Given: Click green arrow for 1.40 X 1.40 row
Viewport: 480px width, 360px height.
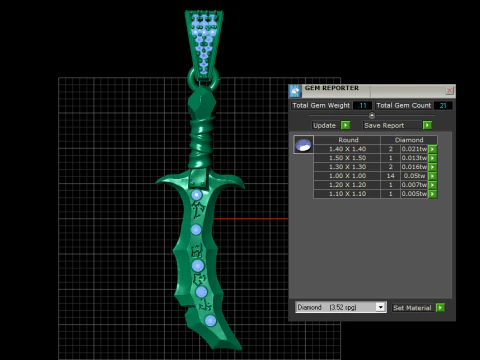Looking at the screenshot, I should point(432,149).
